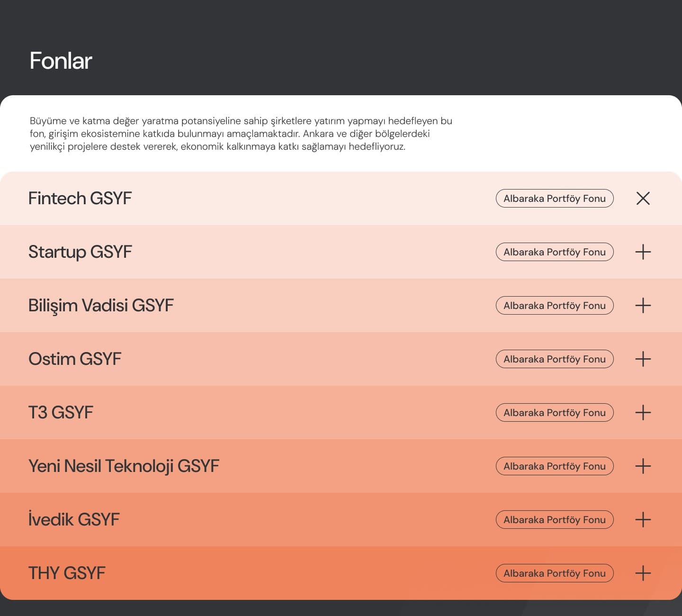Open Ostim GSYF via its plus icon

pyautogui.click(x=643, y=359)
